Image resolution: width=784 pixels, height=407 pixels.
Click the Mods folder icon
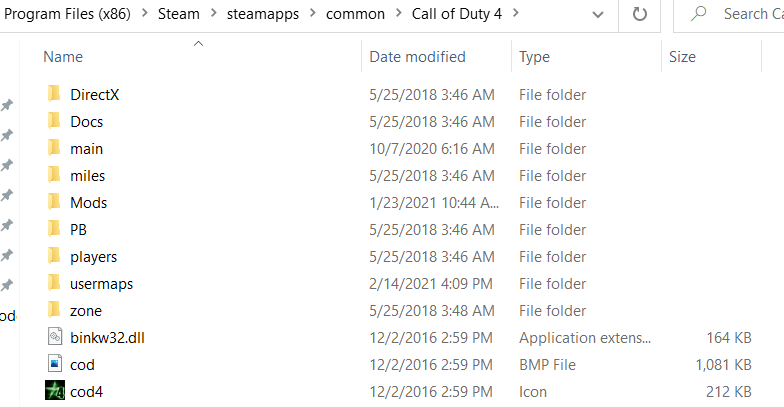(54, 202)
